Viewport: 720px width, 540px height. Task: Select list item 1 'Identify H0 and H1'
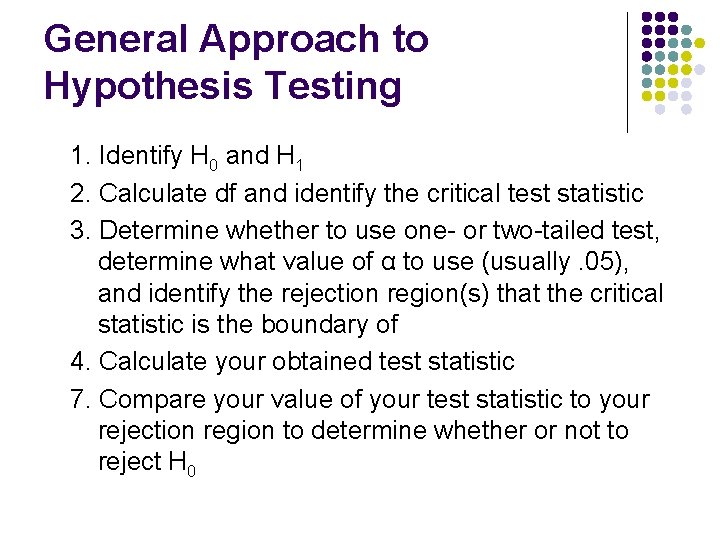pos(187,157)
